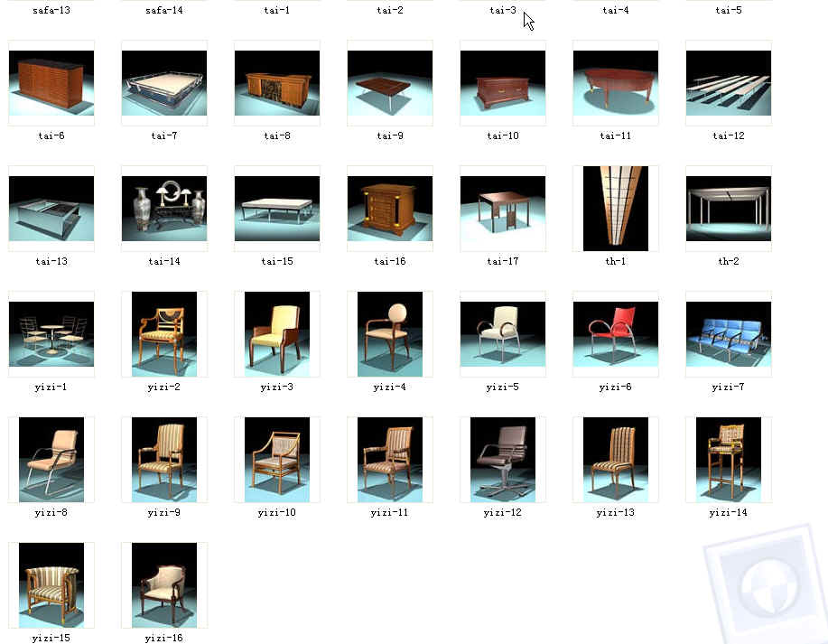The width and height of the screenshot is (828, 644).
Task: Click the safa-13 file name
Action: point(51,10)
